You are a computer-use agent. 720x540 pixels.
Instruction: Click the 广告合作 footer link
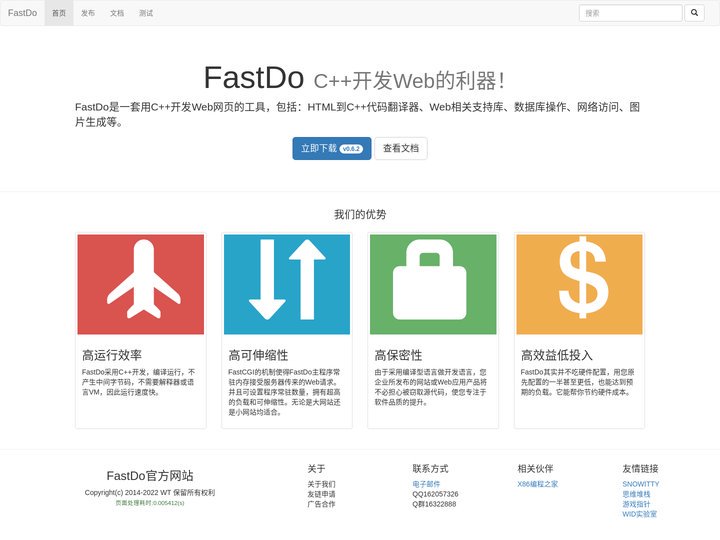tap(321, 504)
